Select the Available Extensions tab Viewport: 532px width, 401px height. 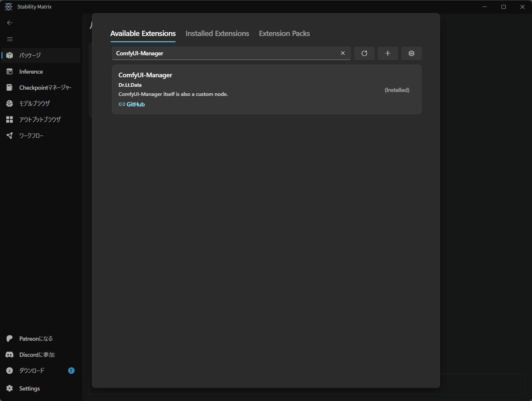pyautogui.click(x=143, y=33)
